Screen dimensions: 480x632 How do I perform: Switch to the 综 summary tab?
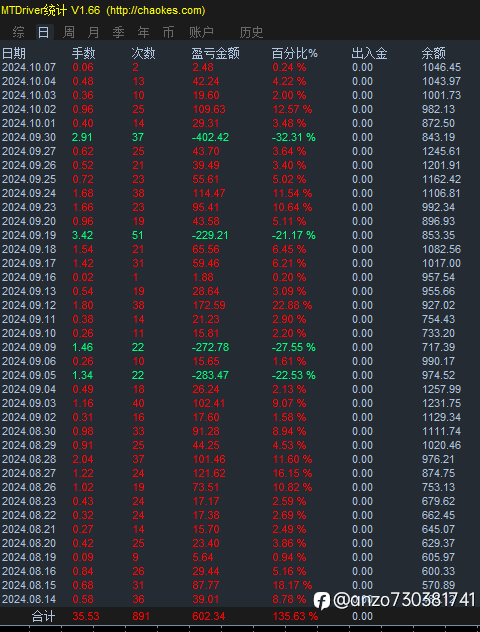(x=19, y=32)
